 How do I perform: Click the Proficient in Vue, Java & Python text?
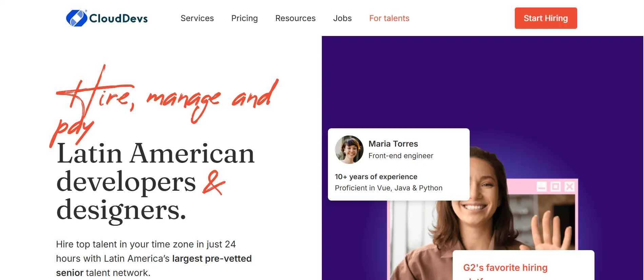388,188
